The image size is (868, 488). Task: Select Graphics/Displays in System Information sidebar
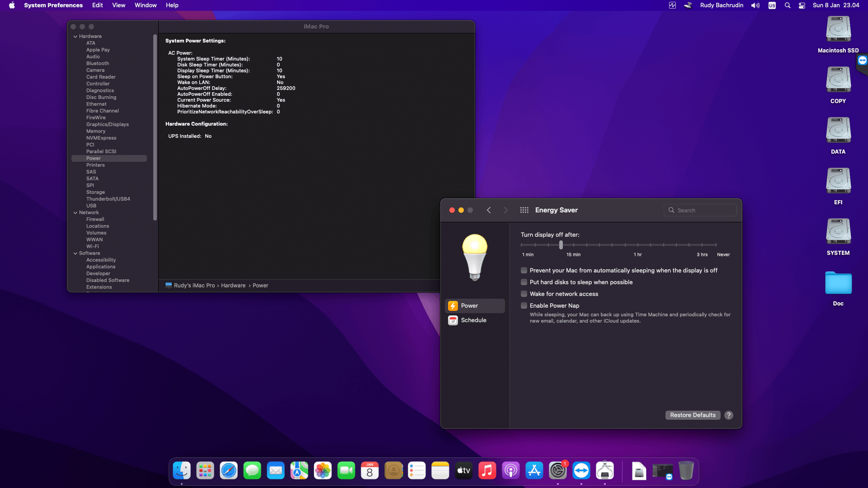pyautogui.click(x=108, y=124)
